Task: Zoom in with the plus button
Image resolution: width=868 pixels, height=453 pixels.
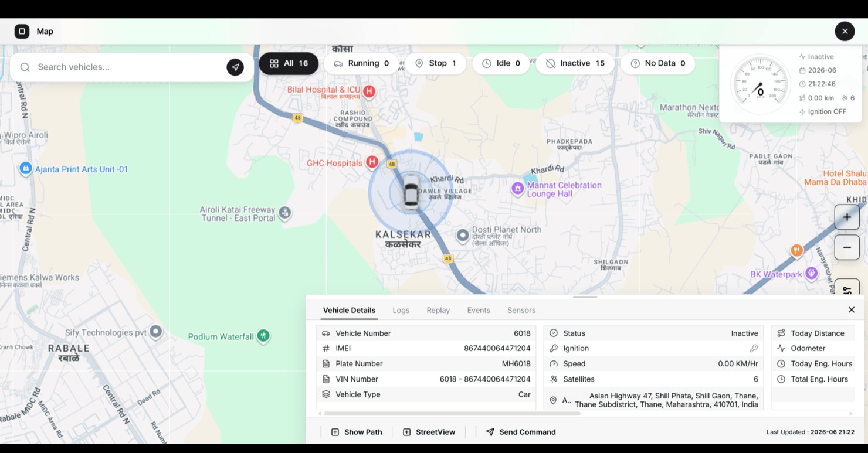Action: coord(847,217)
